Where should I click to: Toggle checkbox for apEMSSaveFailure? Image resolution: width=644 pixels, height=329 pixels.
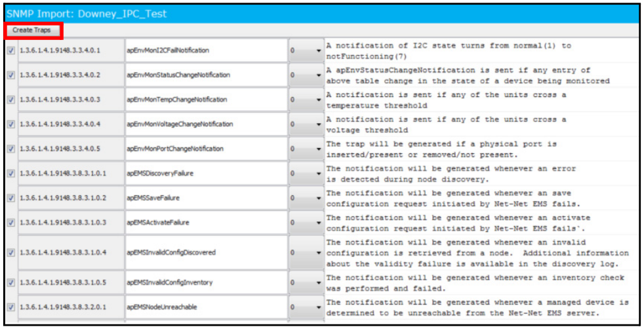tap(11, 198)
